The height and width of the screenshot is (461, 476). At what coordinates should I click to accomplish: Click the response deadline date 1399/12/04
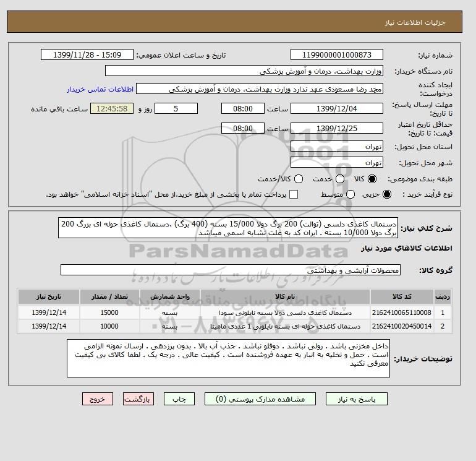(x=337, y=108)
